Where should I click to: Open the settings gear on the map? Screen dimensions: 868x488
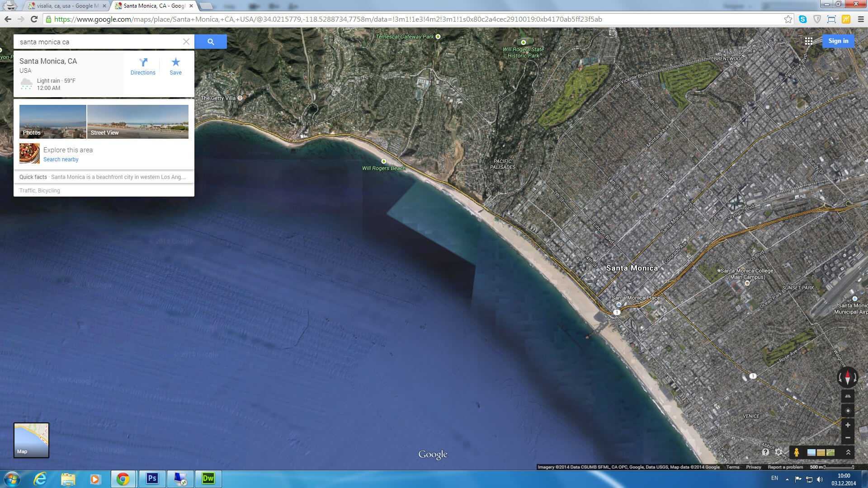[778, 452]
